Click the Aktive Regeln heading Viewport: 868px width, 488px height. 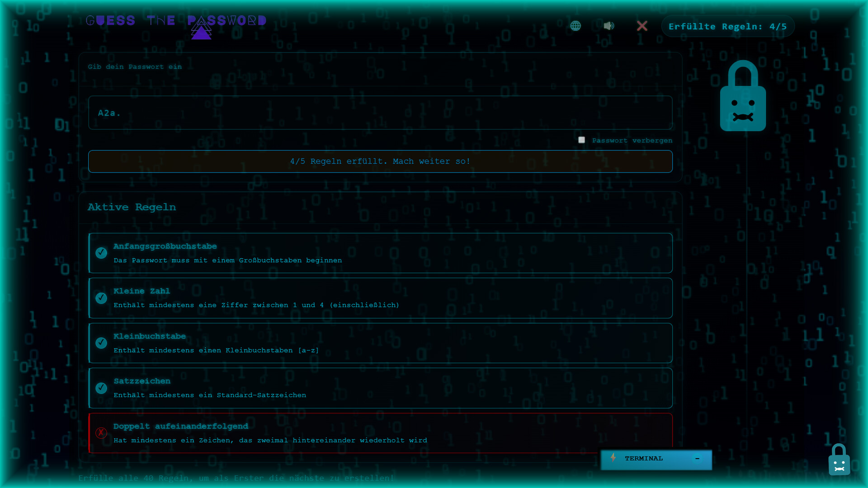132,207
